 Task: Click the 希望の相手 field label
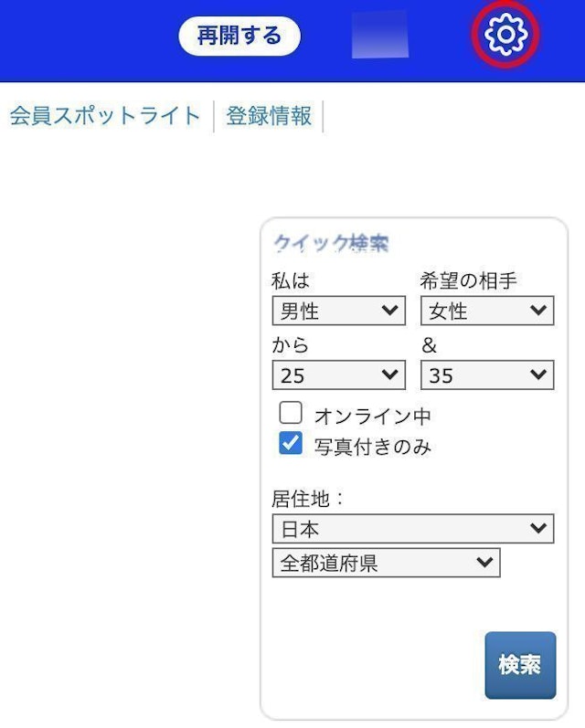(468, 280)
